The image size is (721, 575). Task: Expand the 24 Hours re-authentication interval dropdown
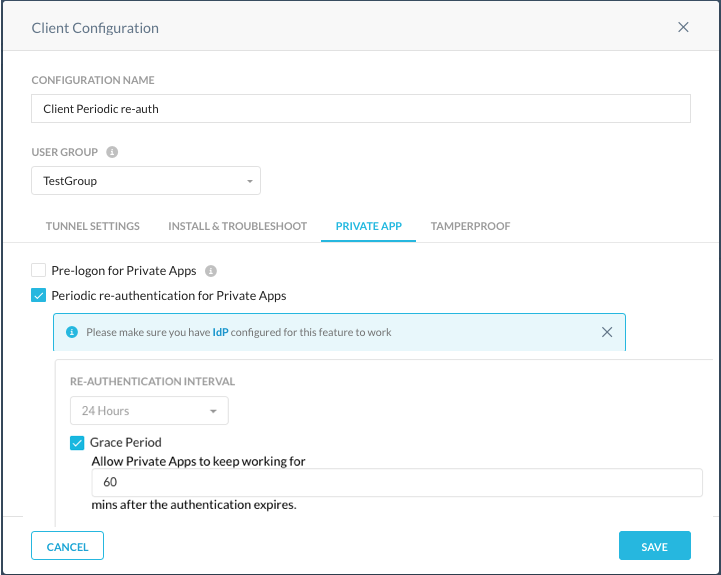click(149, 410)
